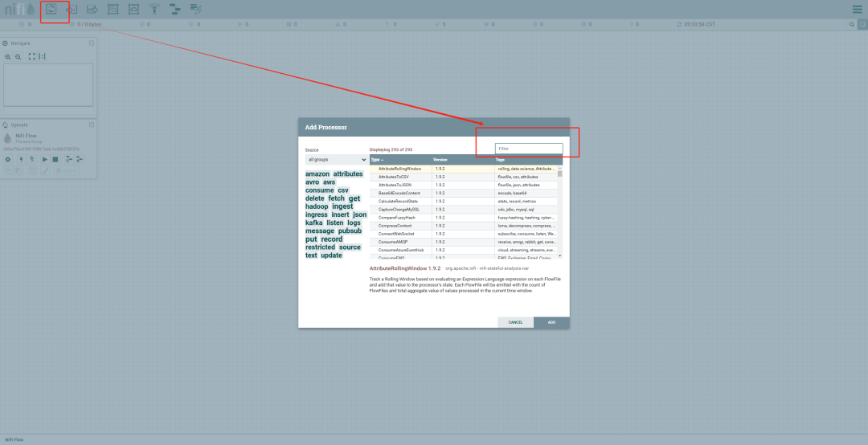The width and height of the screenshot is (868, 445).
Task: Click the ADD button
Action: click(551, 322)
